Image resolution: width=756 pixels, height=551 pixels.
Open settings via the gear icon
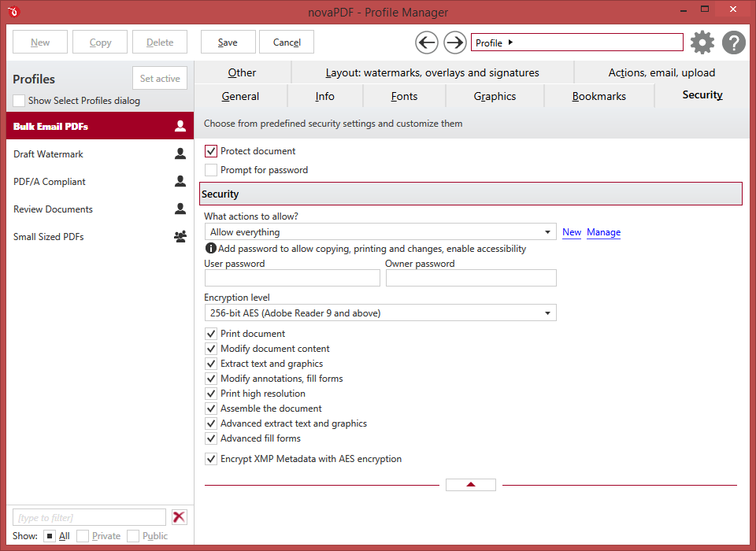click(702, 43)
